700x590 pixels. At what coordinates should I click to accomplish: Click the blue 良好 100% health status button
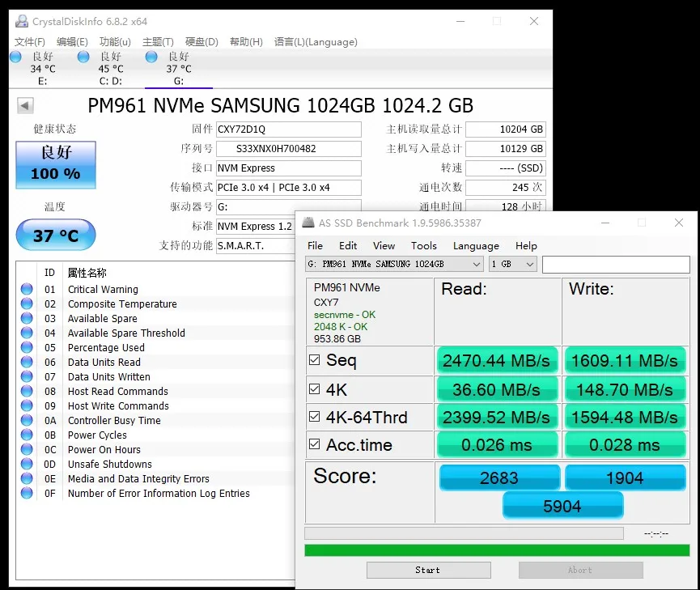point(56,164)
